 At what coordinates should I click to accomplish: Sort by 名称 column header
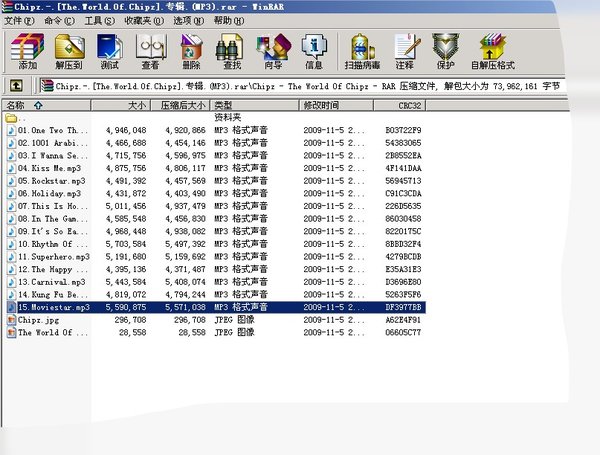pos(46,105)
